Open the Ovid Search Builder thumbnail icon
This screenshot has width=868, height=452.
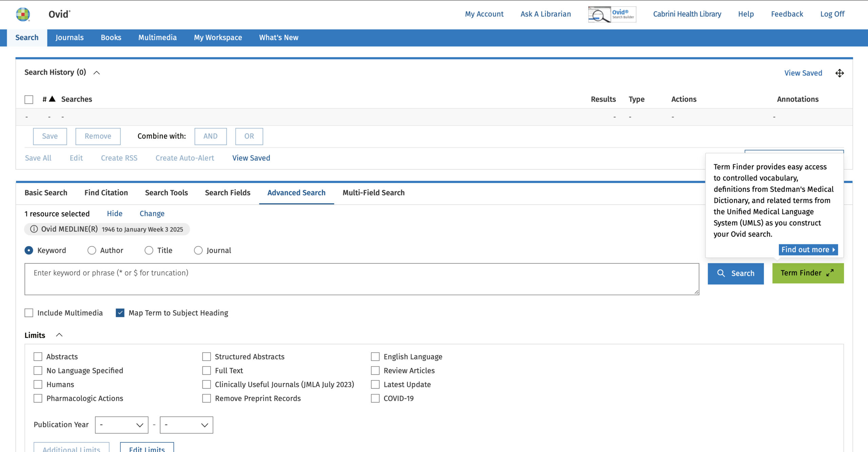[612, 14]
